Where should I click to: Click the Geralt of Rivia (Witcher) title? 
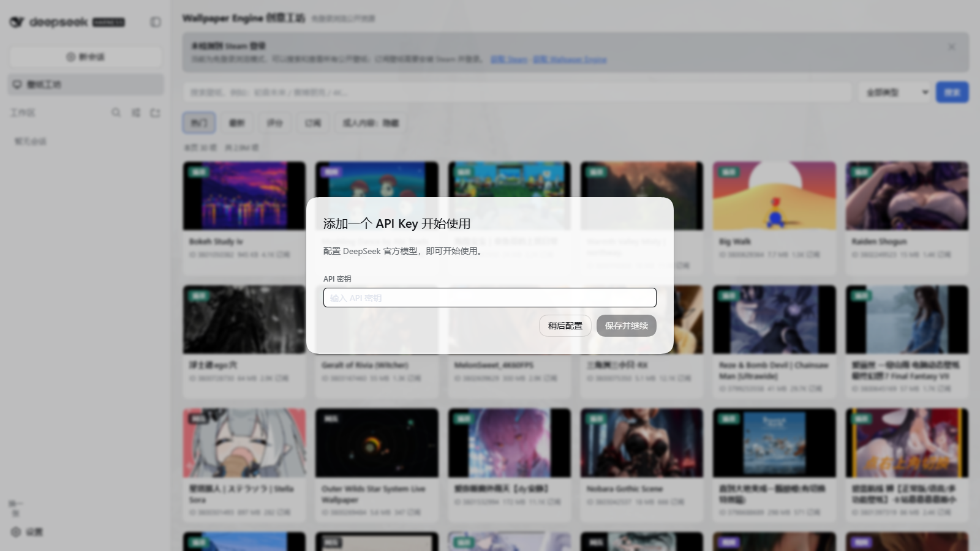(365, 365)
